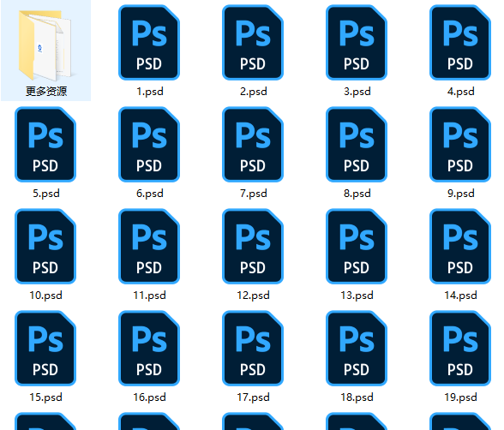504x430 pixels.
Task: Select the 4.psd Photoshop file icon
Action: coord(460,42)
